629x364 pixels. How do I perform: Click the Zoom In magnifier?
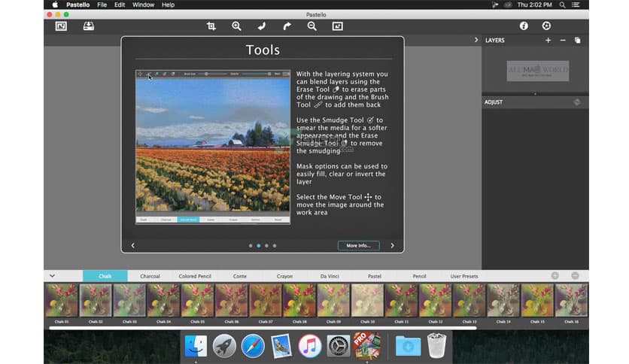(236, 26)
